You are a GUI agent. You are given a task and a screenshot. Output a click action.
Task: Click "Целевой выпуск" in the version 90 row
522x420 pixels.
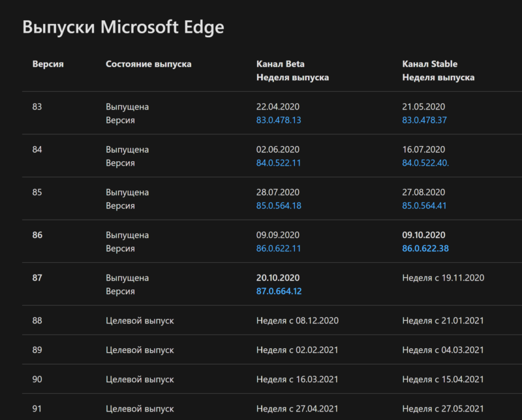[140, 380]
